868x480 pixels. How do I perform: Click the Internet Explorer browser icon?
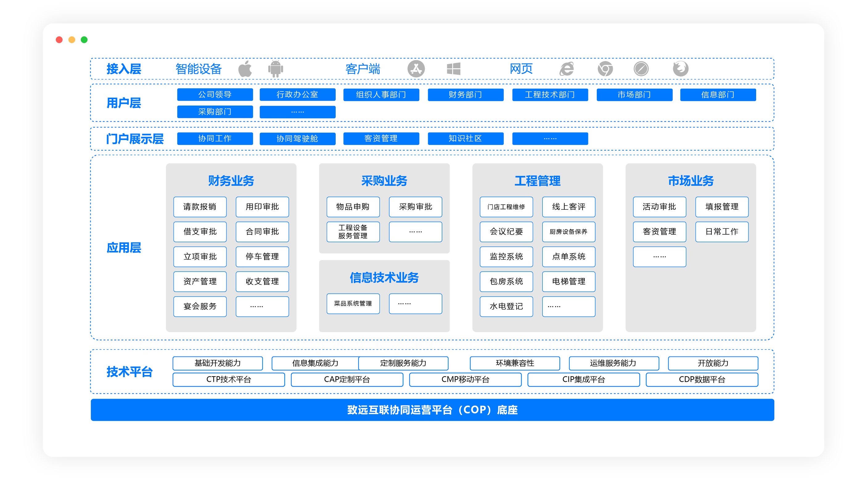567,69
